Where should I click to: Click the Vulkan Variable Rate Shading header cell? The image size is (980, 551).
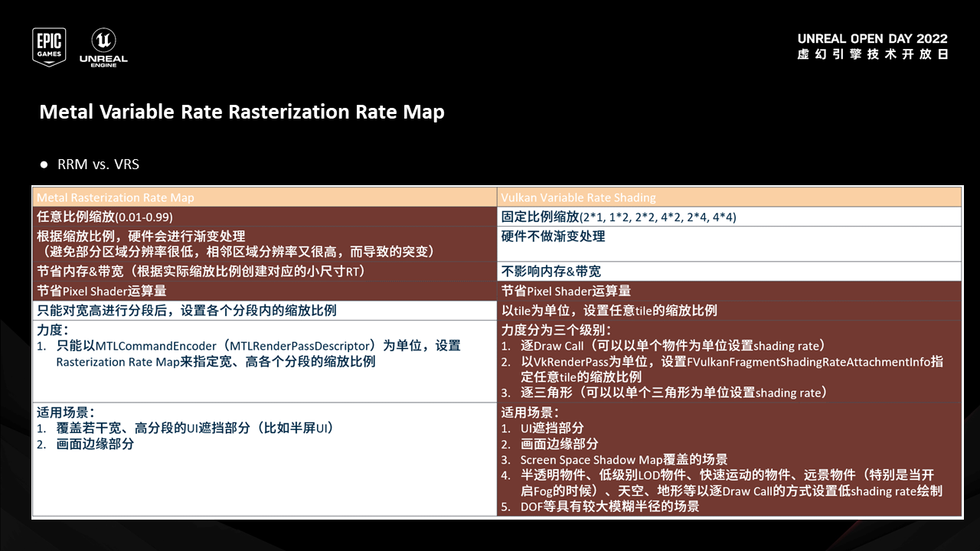[x=579, y=197]
